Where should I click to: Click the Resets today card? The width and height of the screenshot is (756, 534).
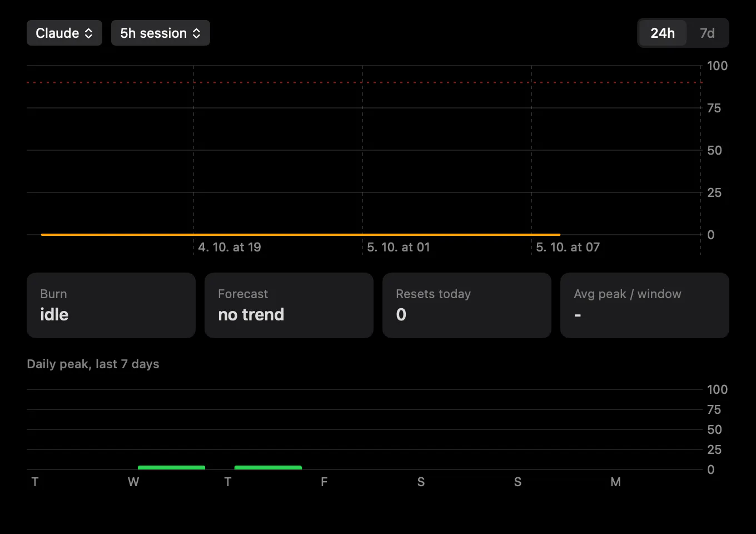(x=467, y=305)
